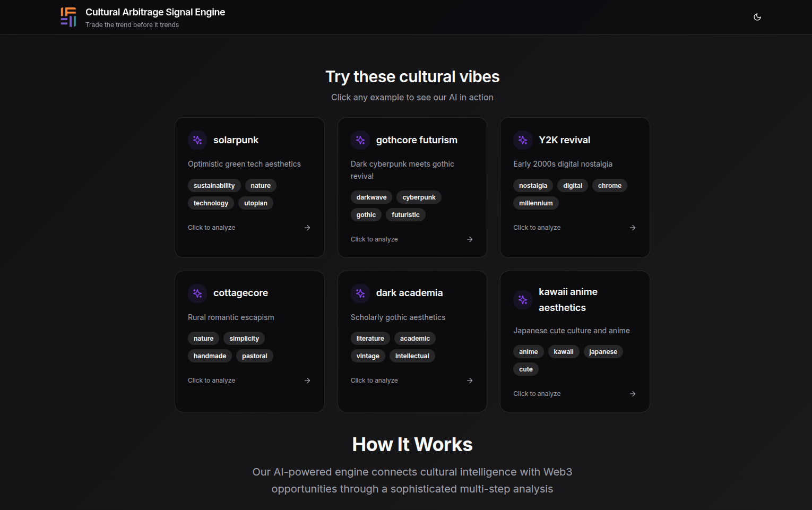Click the sparkle icon on kawaii anime aesthetics
The width and height of the screenshot is (812, 510).
523,300
